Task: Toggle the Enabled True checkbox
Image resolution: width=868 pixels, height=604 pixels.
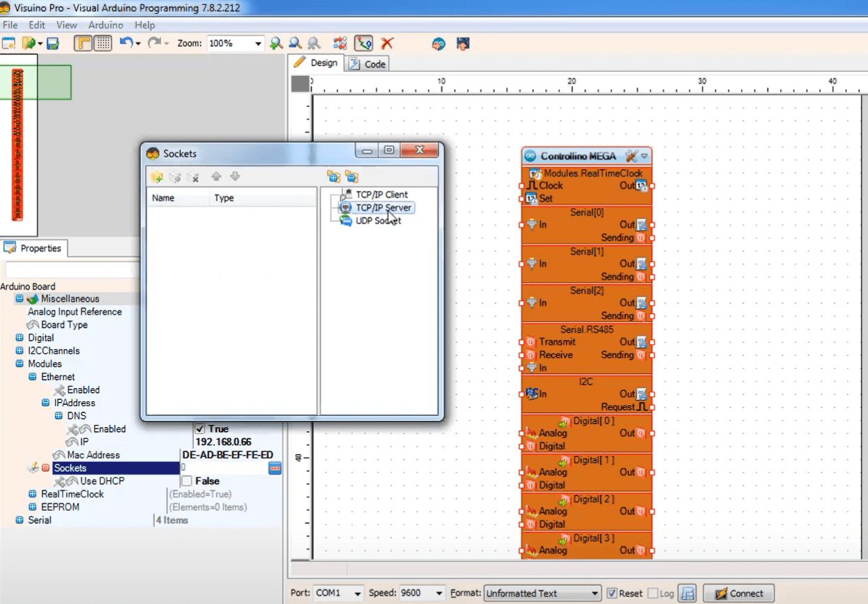Action: [x=200, y=429]
